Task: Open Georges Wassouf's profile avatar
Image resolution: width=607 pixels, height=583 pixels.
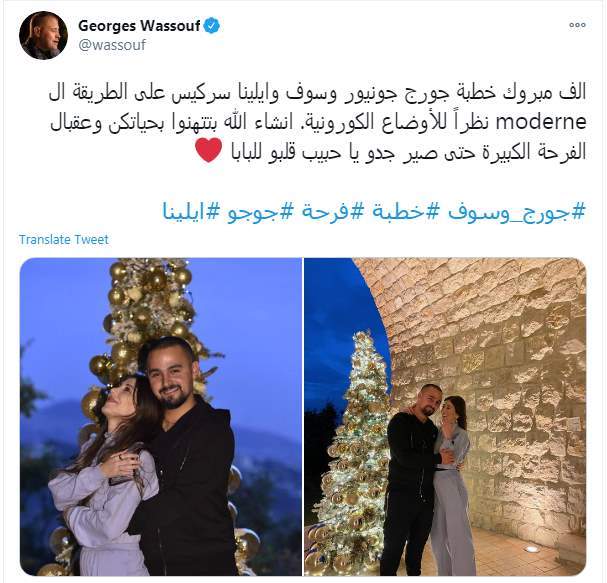Action: tap(43, 35)
